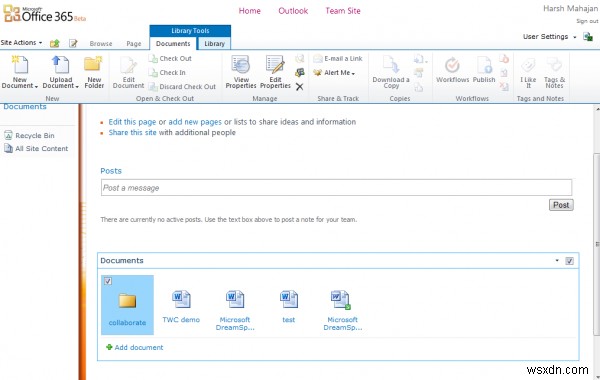Click the version history icon in Manage
The image size is (600, 380).
[x=300, y=59]
